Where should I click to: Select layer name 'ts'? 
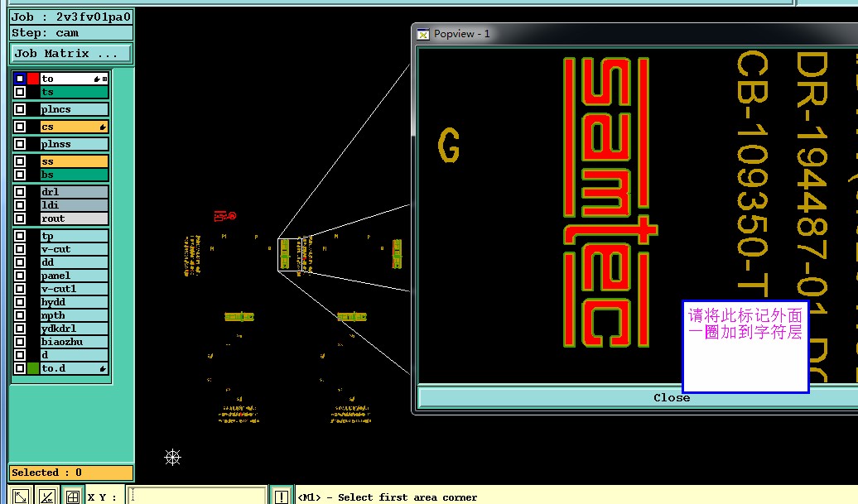(74, 92)
